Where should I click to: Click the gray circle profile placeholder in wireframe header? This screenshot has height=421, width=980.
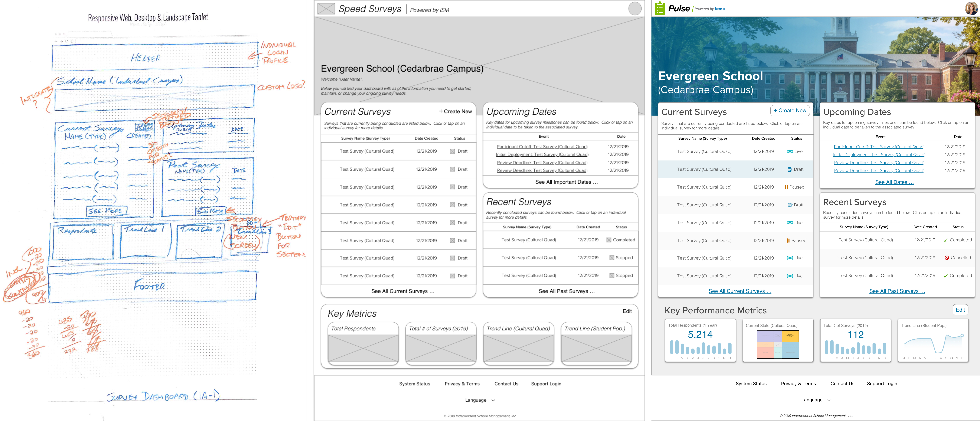pyautogui.click(x=635, y=8)
